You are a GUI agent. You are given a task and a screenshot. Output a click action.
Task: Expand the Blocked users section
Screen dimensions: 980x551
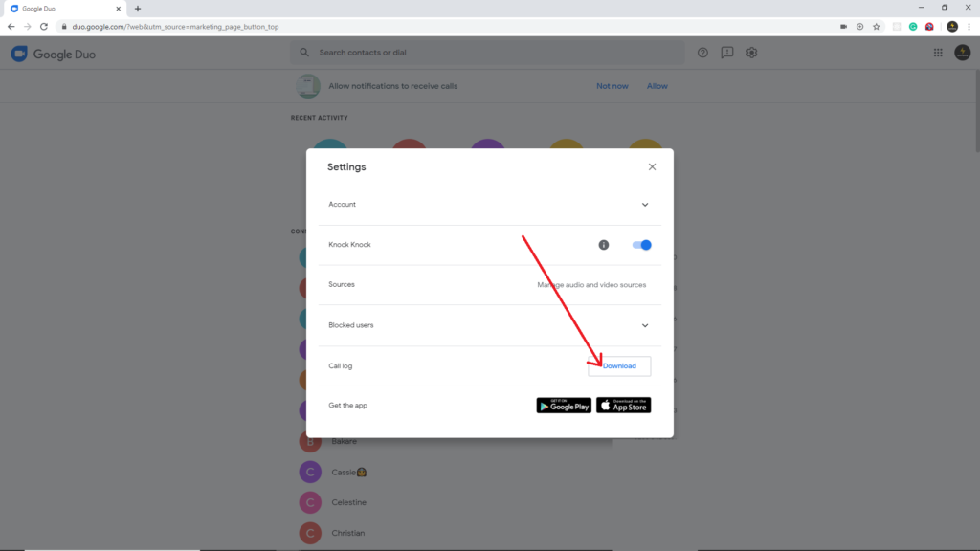pyautogui.click(x=645, y=325)
